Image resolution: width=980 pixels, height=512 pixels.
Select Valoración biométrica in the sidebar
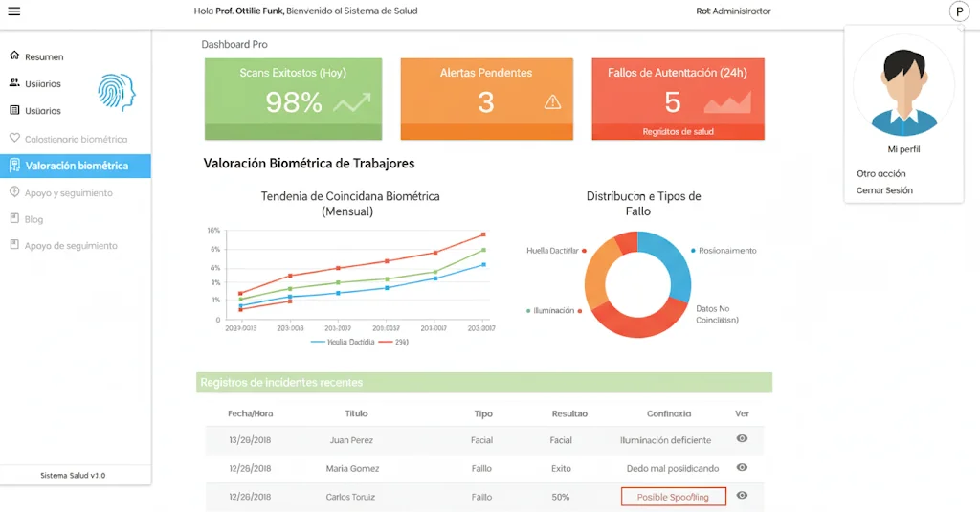coord(76,166)
